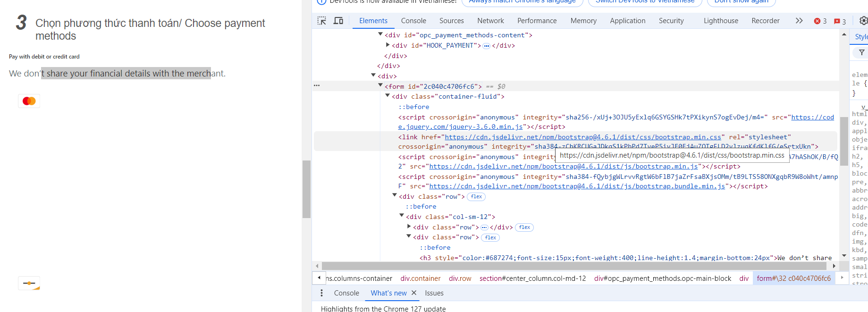Open DevTools settings gear
This screenshot has height=312, width=868.
[x=863, y=21]
